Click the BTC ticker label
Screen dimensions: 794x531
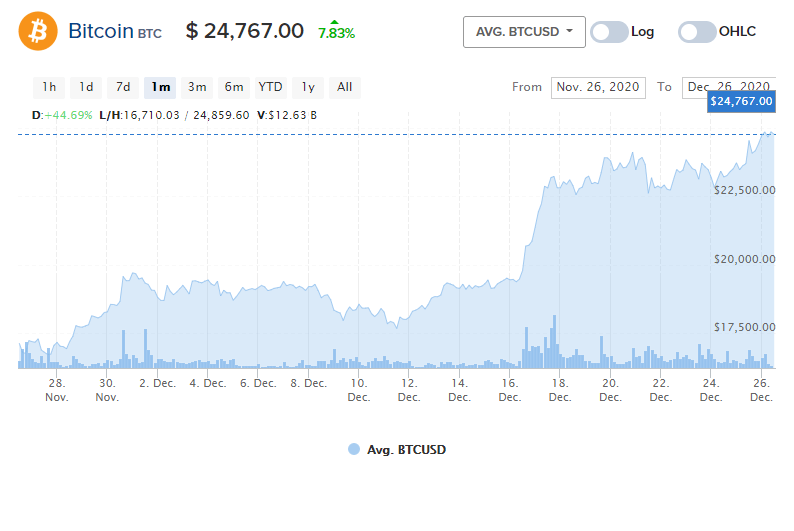point(150,34)
